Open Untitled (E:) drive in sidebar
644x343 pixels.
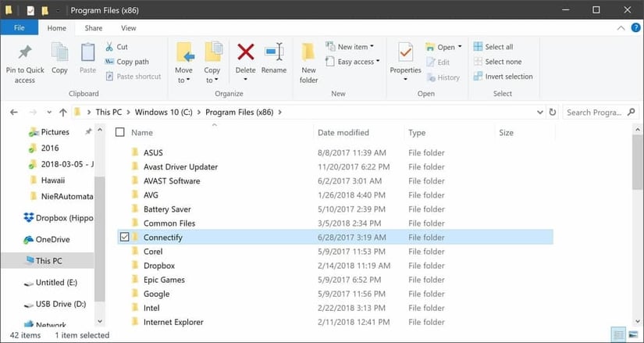51,283
